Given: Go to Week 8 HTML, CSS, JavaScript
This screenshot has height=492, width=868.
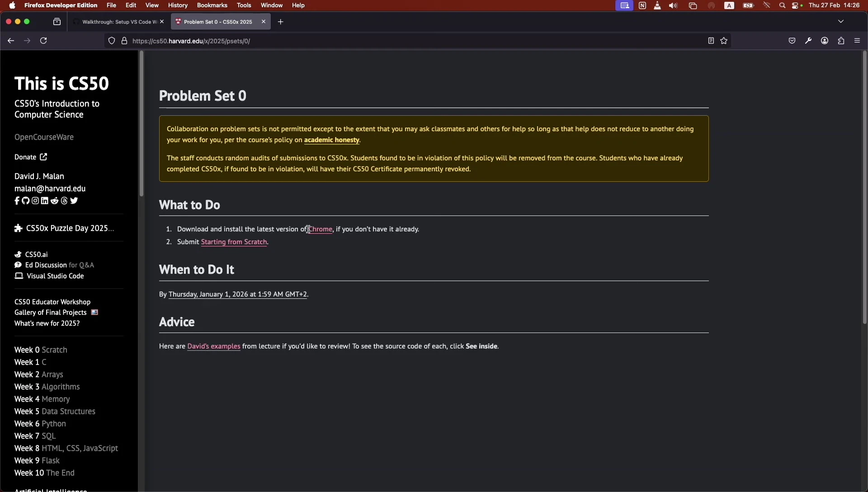Looking at the screenshot, I should (x=66, y=449).
